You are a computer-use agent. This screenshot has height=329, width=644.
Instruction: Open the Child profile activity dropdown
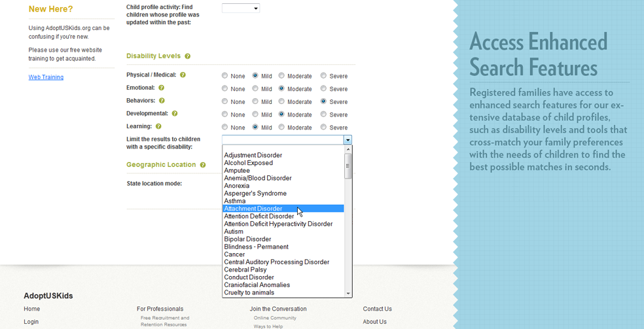click(241, 9)
